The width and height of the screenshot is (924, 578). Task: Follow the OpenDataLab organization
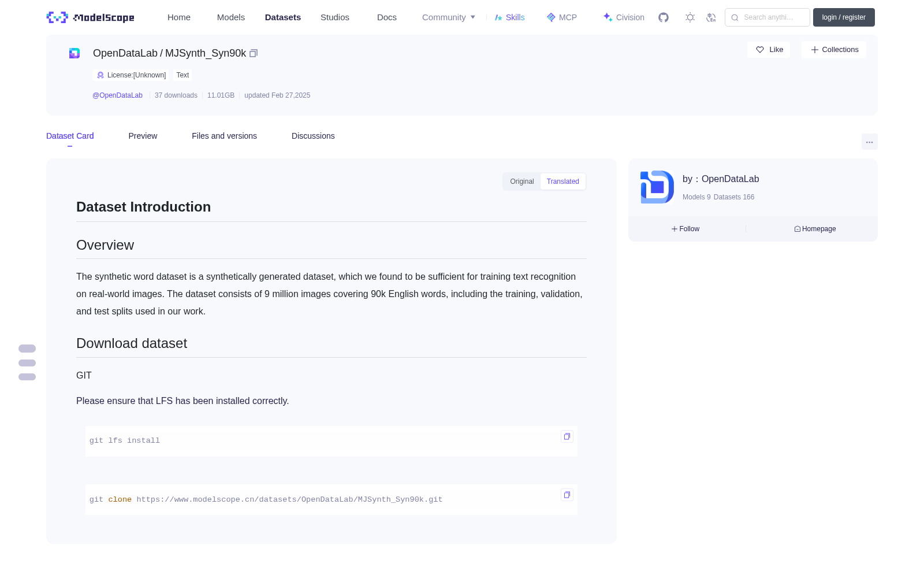(685, 229)
